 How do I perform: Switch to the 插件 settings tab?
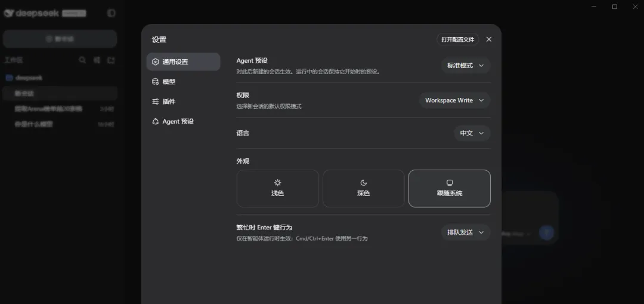183,101
